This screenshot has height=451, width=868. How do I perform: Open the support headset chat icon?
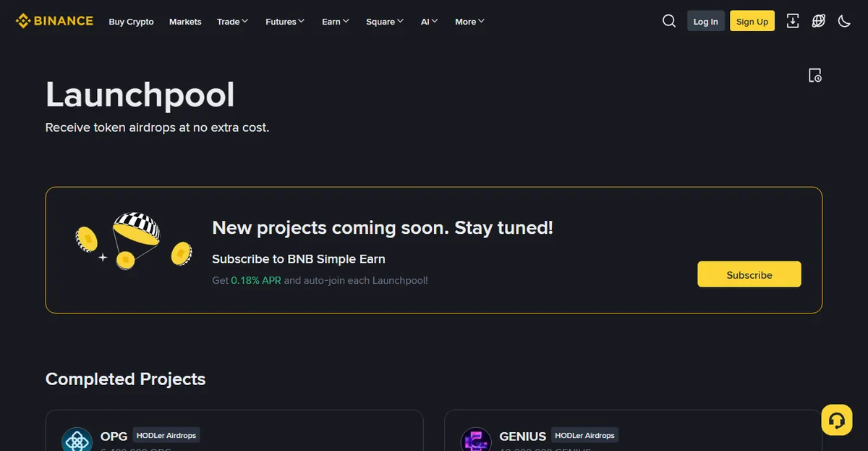(837, 420)
